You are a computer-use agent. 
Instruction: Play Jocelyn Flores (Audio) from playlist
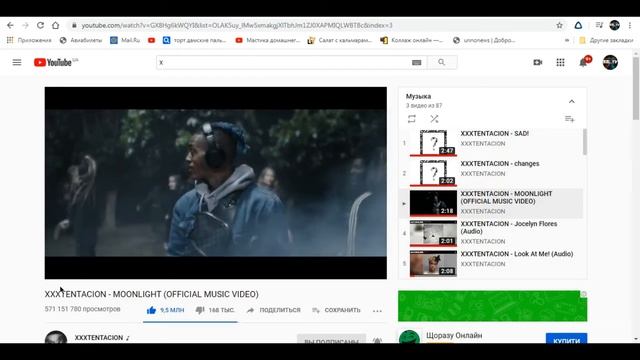tap(491, 233)
